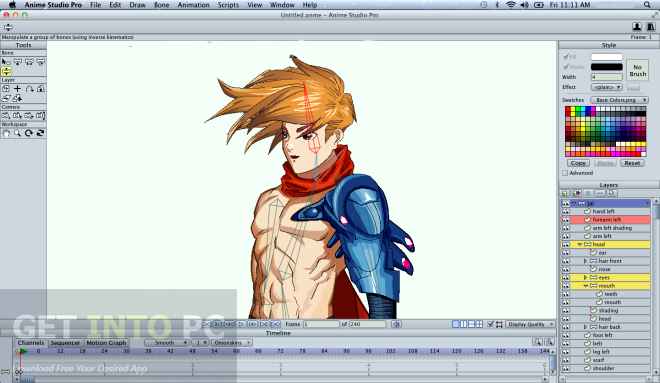The height and width of the screenshot is (383, 660).
Task: Select the Zoom Workspace magnifier tool
Action: pos(17,133)
